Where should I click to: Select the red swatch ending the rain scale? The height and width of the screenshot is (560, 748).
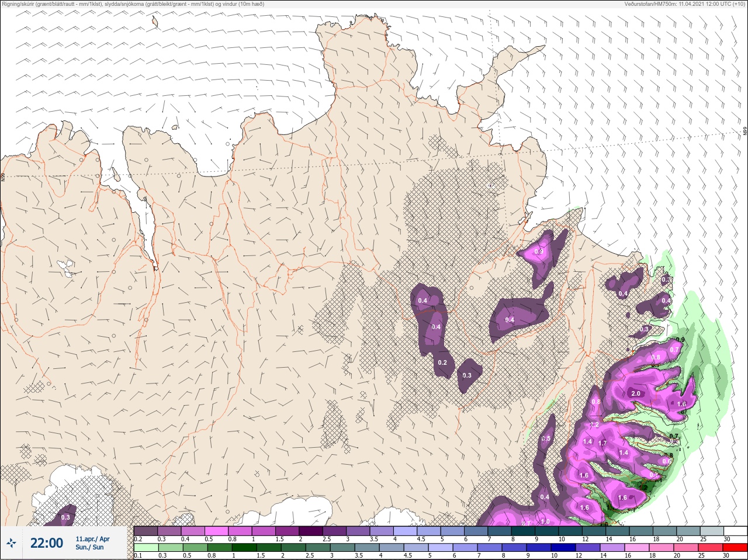point(735,548)
